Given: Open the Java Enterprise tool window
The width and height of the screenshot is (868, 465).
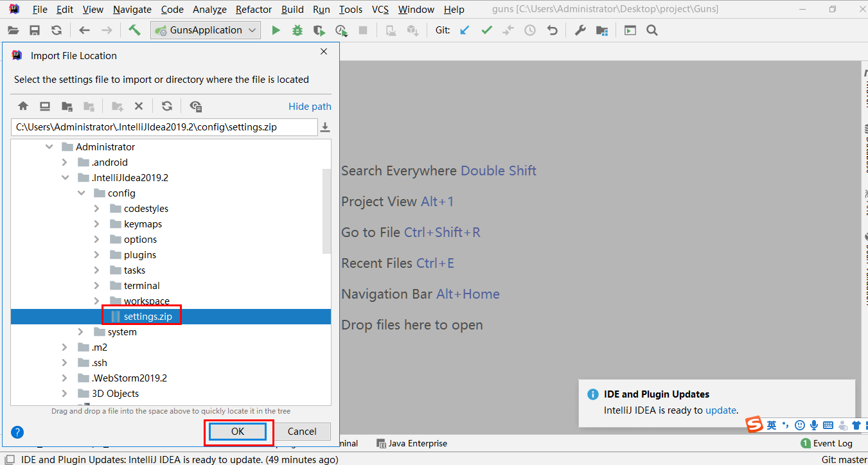Looking at the screenshot, I should [x=412, y=443].
